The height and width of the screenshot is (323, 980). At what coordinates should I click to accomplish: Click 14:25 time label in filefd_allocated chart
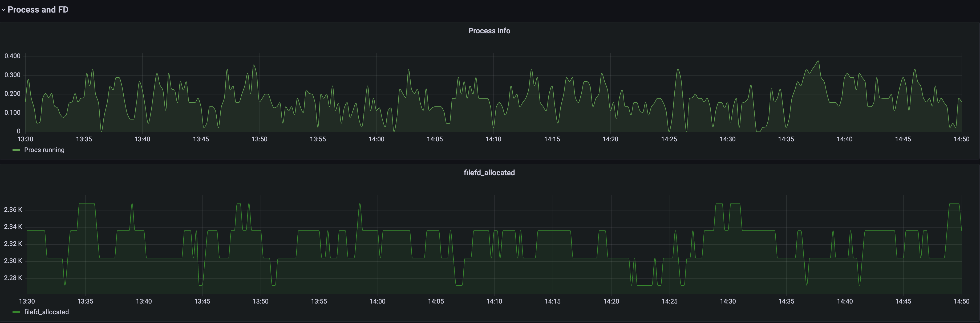(670, 301)
